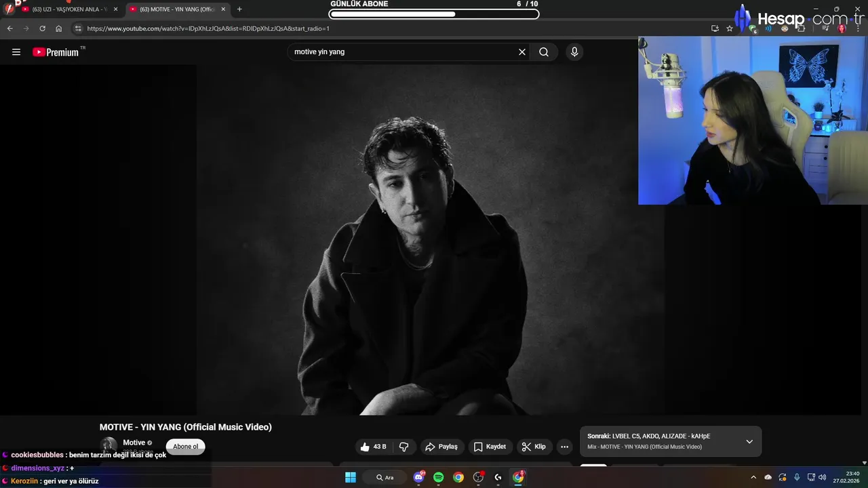The width and height of the screenshot is (868, 488).
Task: Open the video title MOTIVE - YIN YANG
Action: click(186, 427)
